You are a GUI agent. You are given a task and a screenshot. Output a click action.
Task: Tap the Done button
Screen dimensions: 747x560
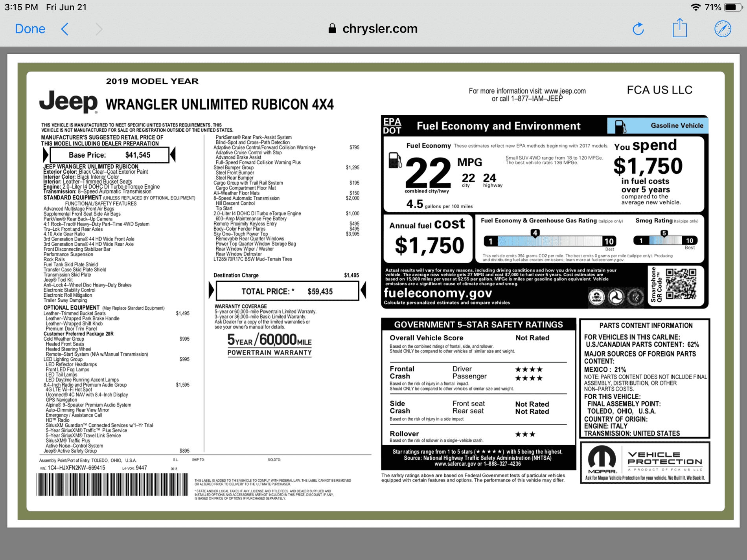pos(30,29)
